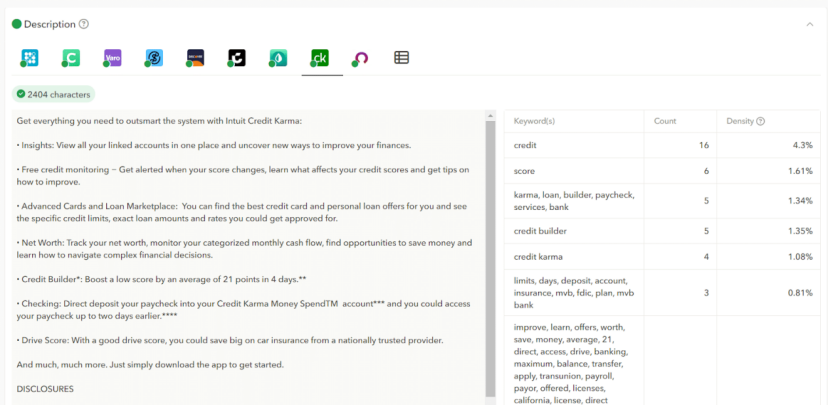Select the Credit Karma ck icon
This screenshot has width=828, height=405.
(321, 58)
